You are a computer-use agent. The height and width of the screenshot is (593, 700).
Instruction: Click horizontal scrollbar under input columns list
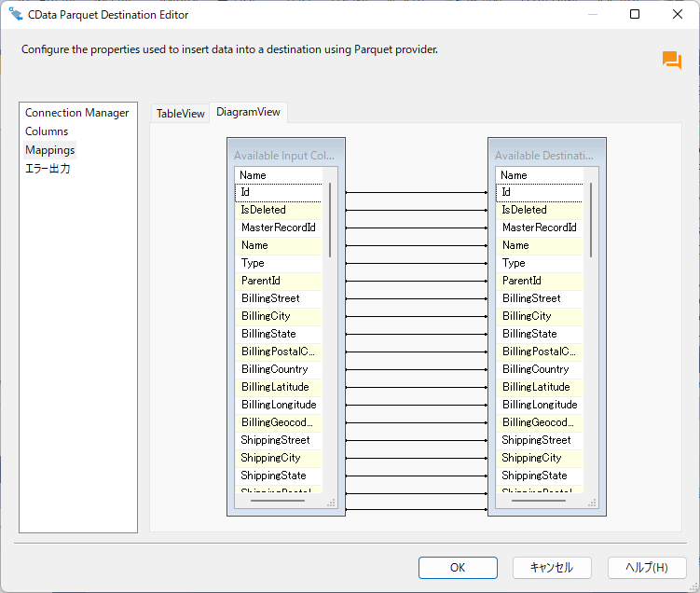(278, 501)
